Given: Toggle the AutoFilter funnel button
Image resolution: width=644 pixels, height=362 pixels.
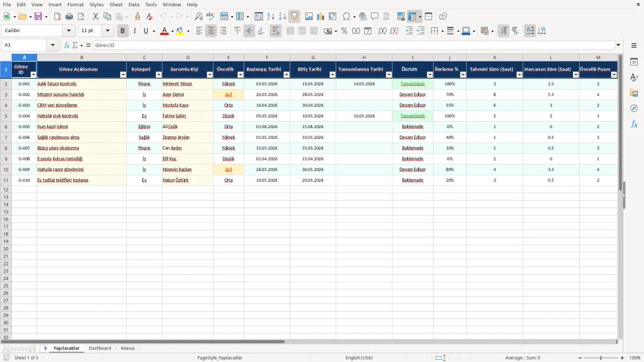Looking at the screenshot, I should 294,17.
